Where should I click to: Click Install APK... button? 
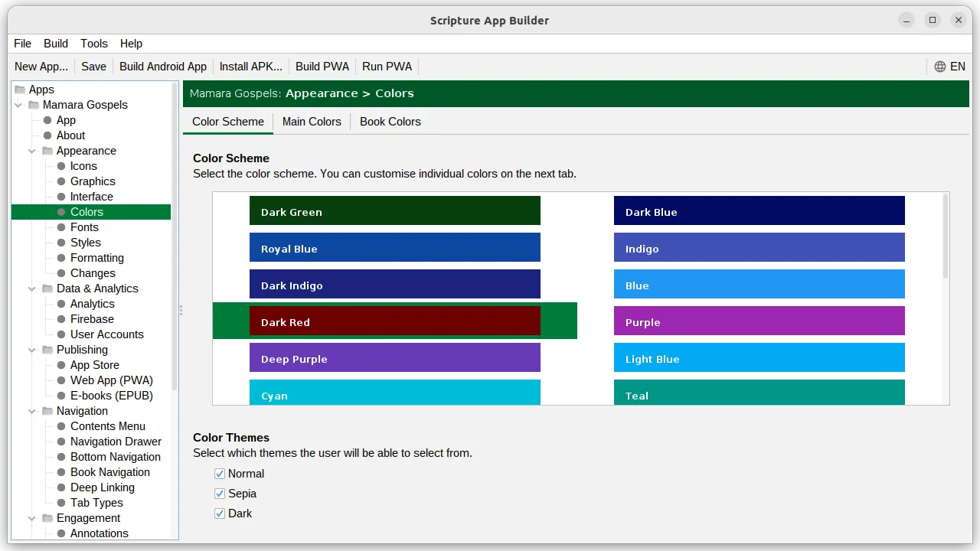coord(251,67)
